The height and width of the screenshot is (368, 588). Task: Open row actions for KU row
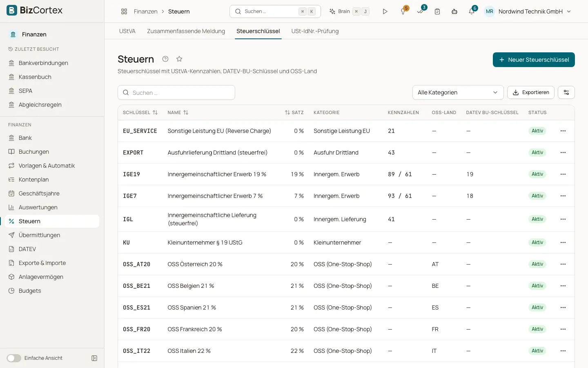click(563, 242)
